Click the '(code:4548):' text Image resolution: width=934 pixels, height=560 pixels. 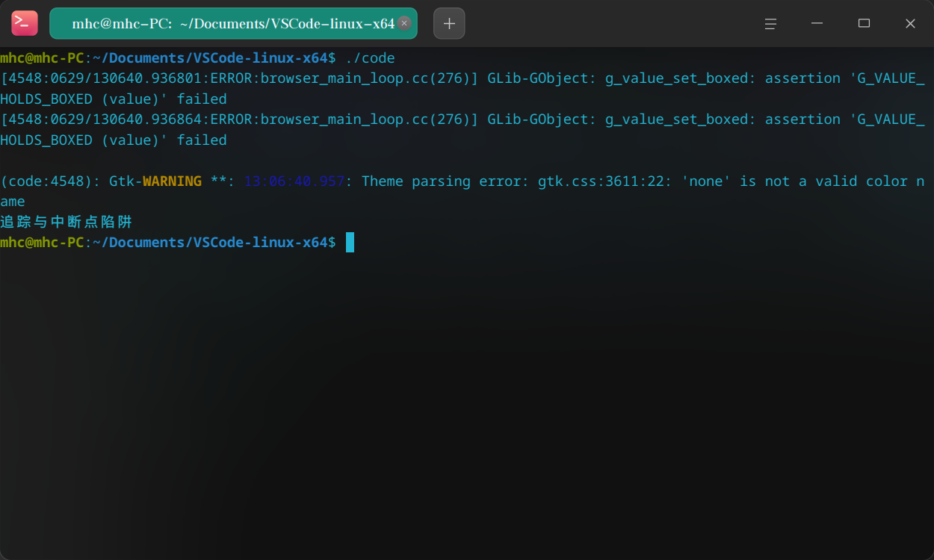point(50,181)
